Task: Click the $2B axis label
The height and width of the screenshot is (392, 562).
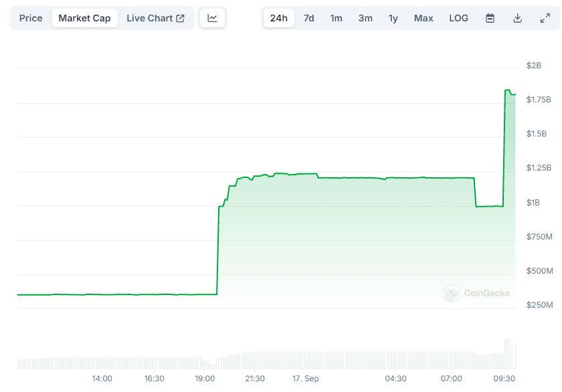Action: 534,65
